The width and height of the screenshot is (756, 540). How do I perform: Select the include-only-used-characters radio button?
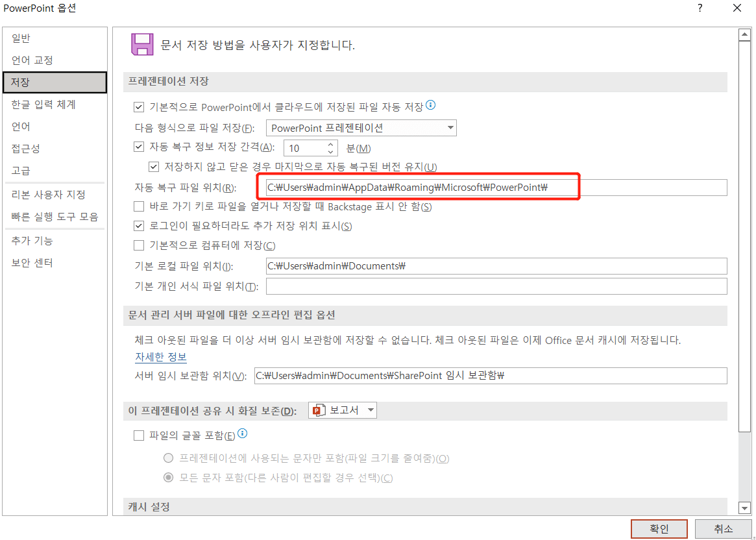tap(169, 458)
